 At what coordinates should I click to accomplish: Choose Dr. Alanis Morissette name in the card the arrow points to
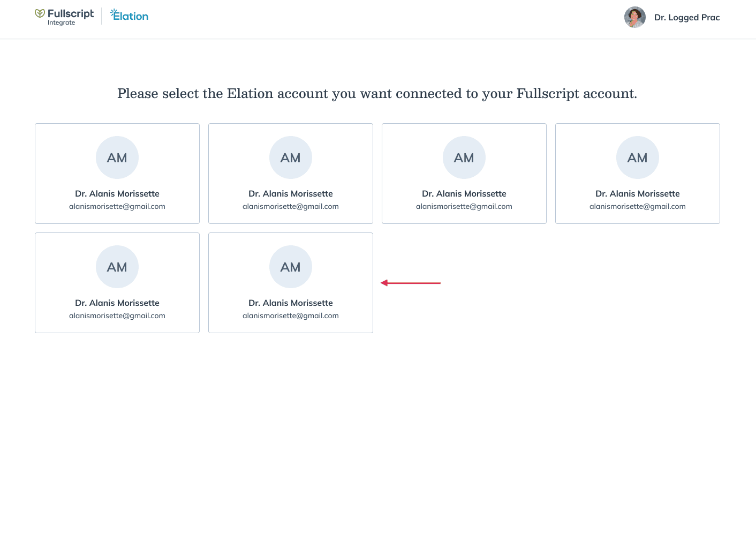tap(291, 303)
